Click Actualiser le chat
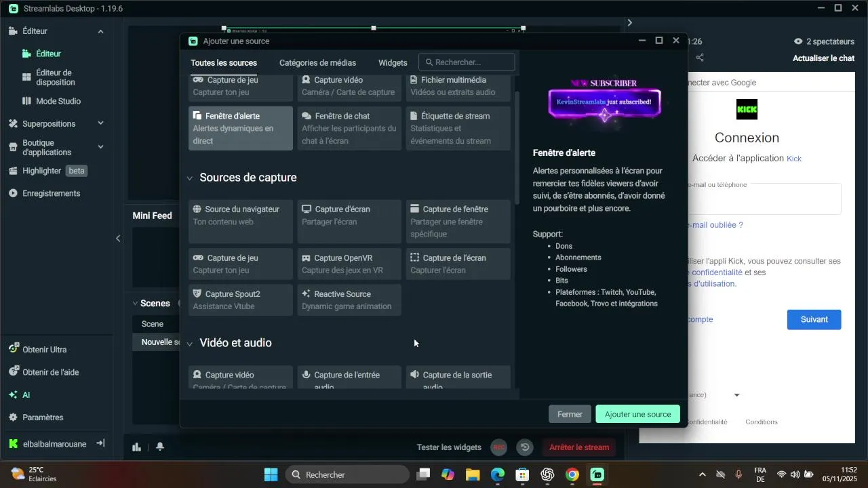Screen dimensions: 868x488 pos(823,58)
